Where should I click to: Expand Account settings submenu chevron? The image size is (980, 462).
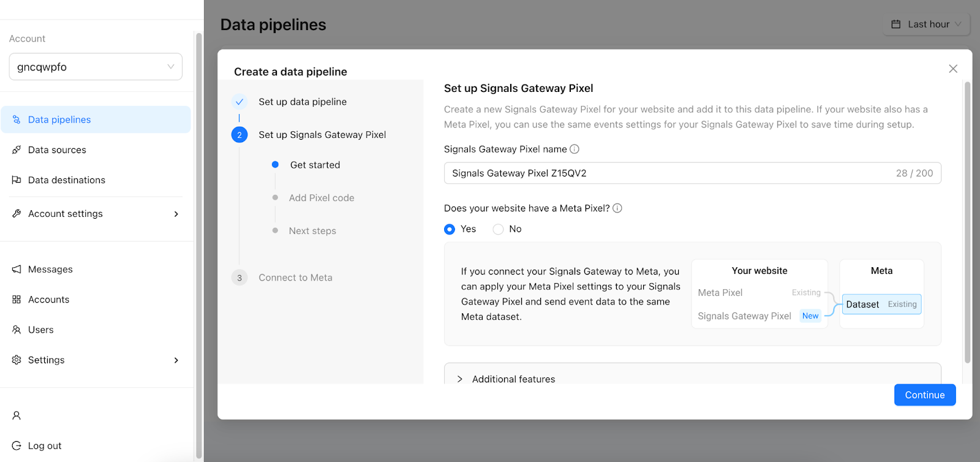176,214
